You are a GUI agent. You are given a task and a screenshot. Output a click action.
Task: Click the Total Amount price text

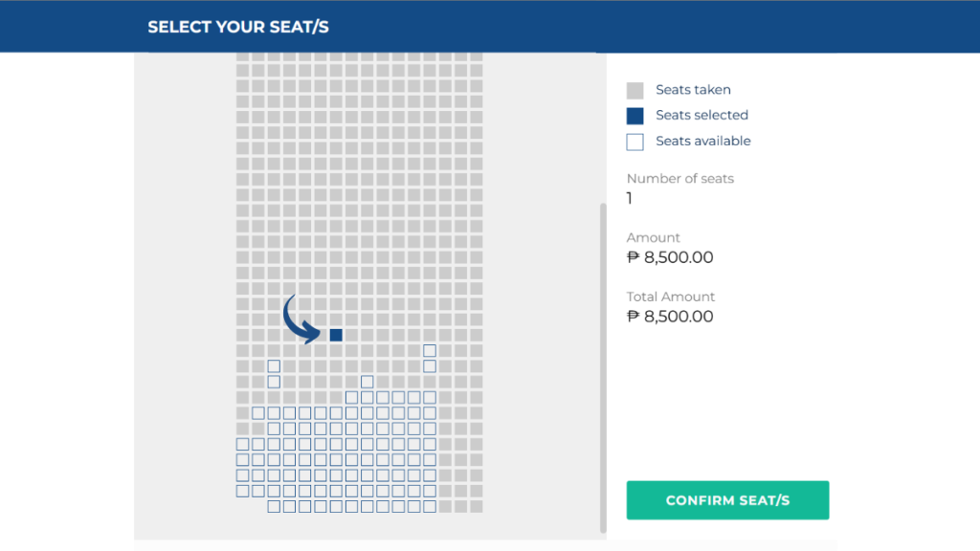(670, 316)
